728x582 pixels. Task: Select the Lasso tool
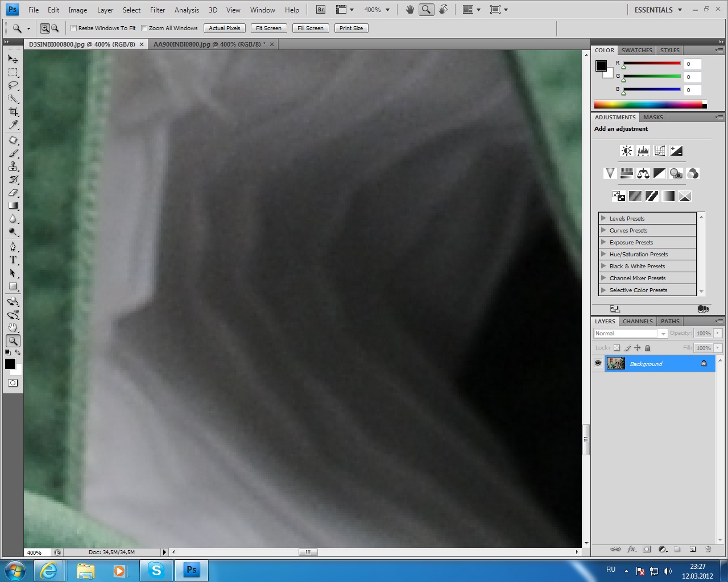click(13, 86)
